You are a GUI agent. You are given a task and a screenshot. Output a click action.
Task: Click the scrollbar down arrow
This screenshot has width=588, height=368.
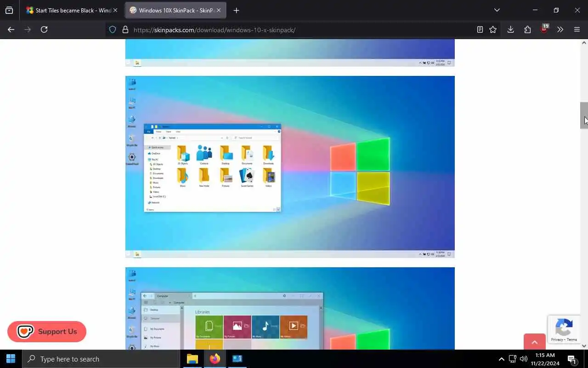coord(584,346)
